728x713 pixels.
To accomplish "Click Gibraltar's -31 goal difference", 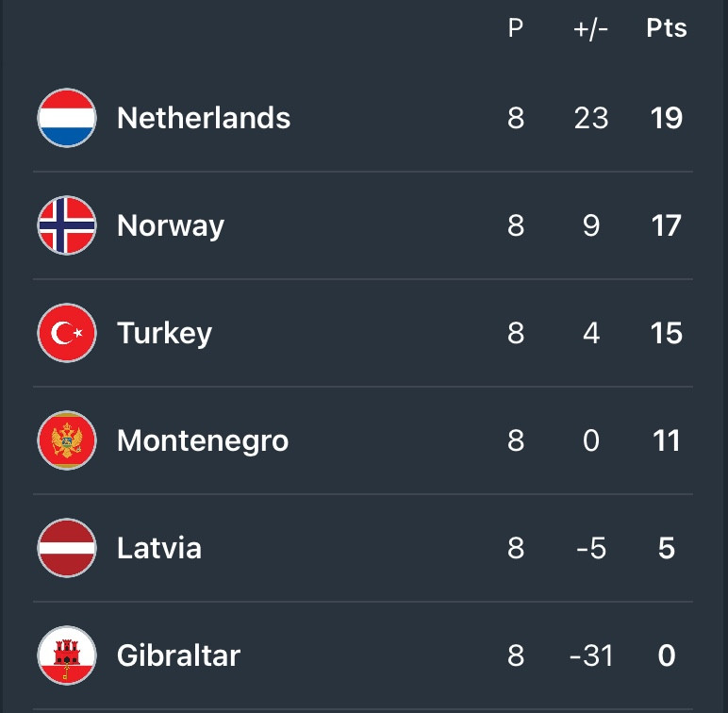I will [x=591, y=655].
